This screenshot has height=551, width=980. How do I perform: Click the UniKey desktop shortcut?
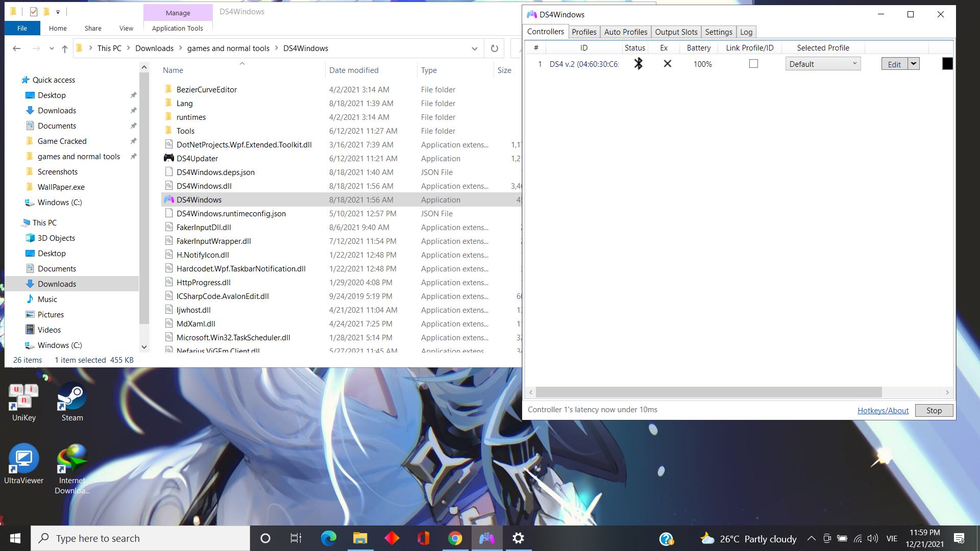tap(23, 403)
